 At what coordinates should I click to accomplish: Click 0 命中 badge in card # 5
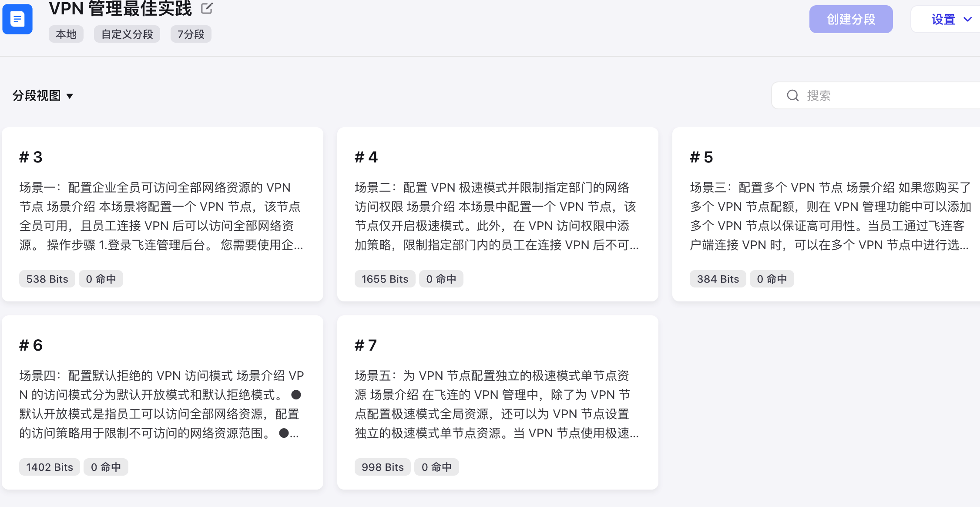[x=772, y=279]
